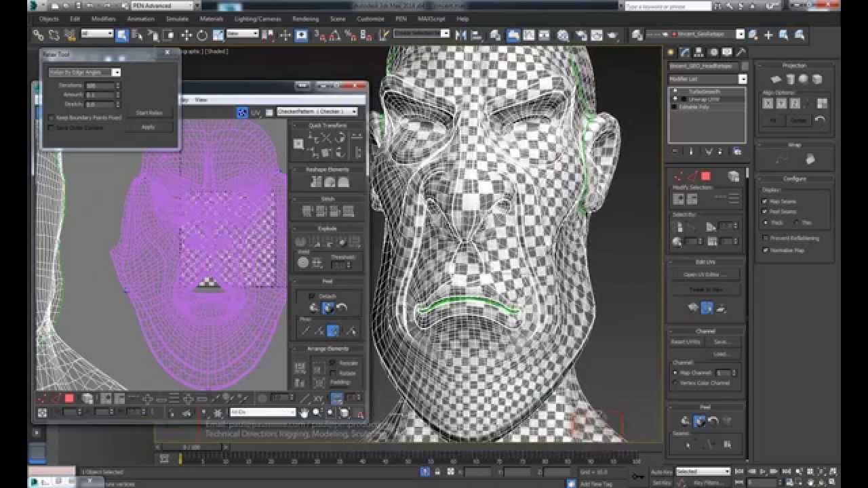Activate the Select Object tool
The image size is (868, 488).
tap(121, 35)
